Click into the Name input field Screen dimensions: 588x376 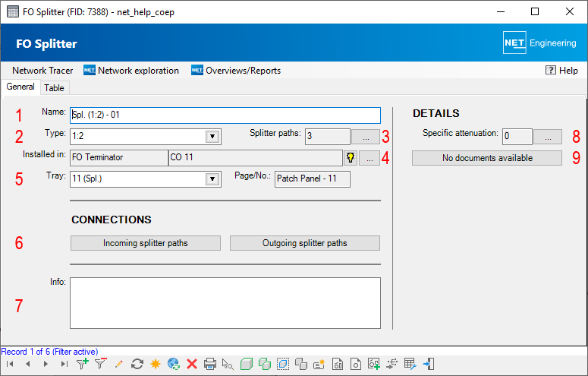(x=225, y=115)
